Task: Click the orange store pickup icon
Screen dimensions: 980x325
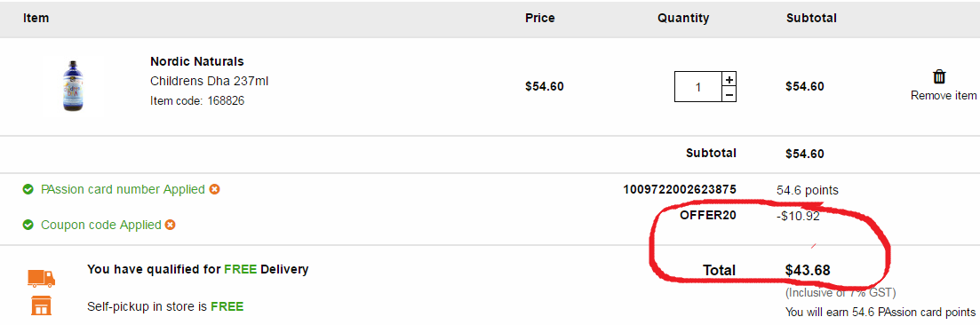Action: [41, 305]
